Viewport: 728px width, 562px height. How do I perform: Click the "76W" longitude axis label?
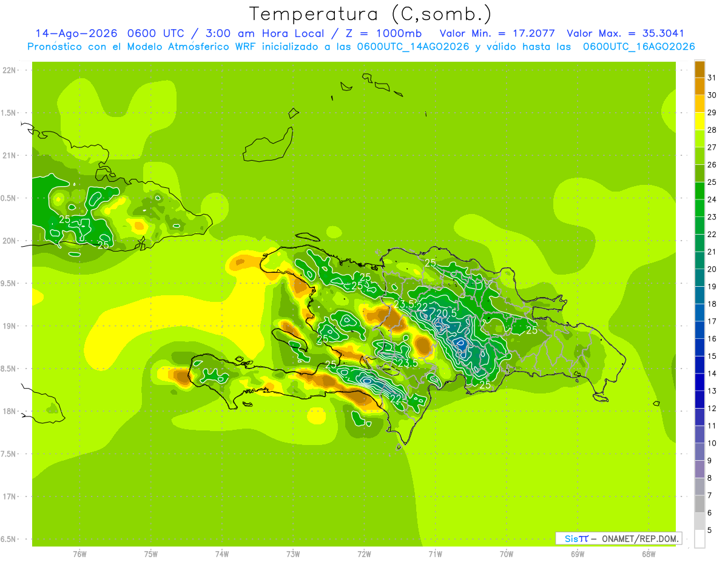click(79, 554)
